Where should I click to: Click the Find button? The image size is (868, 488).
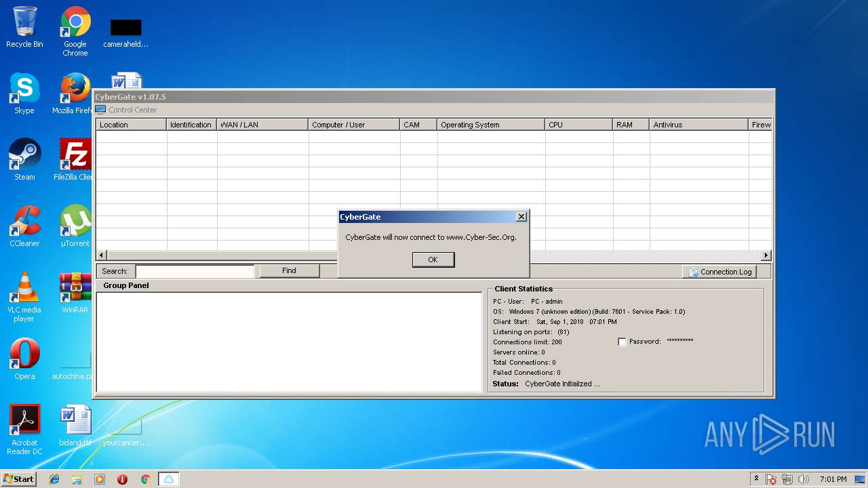(289, 270)
